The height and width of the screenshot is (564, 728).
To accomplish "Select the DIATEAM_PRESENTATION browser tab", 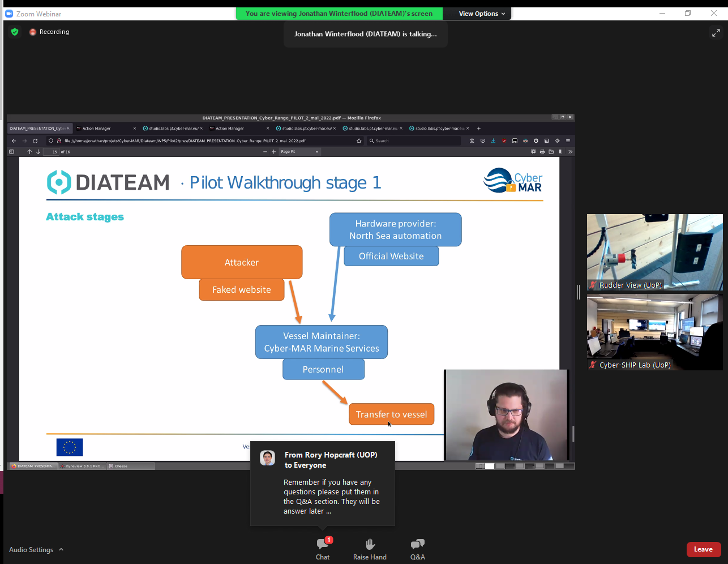I will [x=38, y=129].
